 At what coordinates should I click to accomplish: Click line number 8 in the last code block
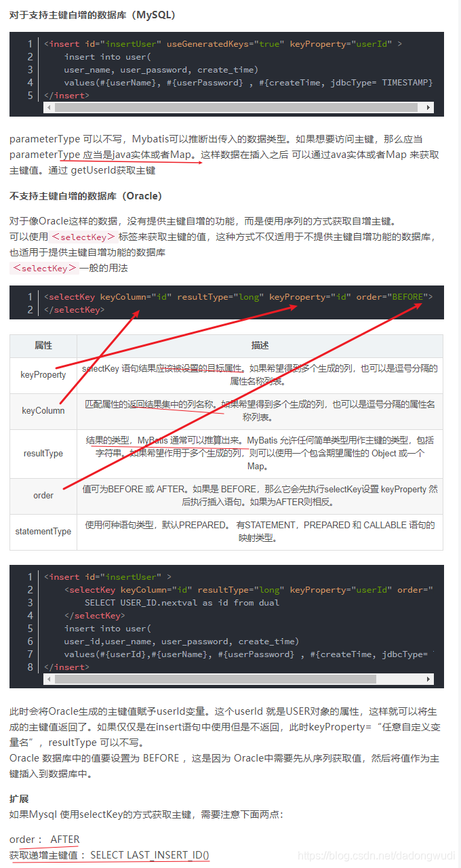[x=30, y=667]
